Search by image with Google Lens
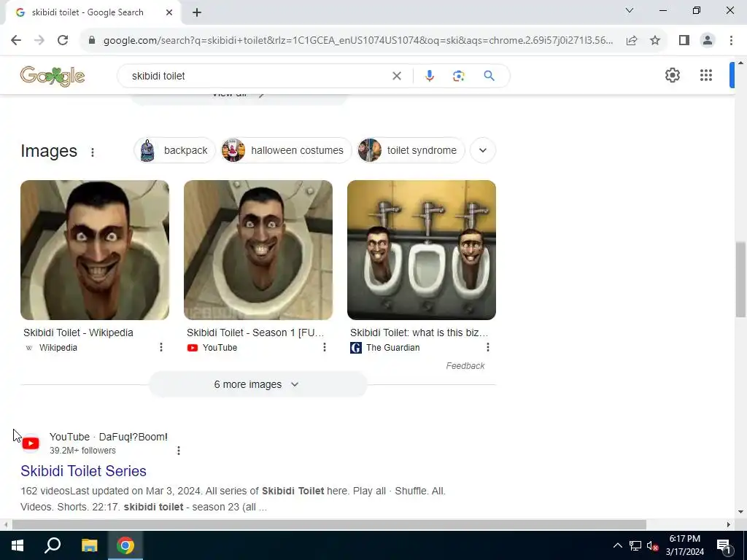Viewport: 747px width, 560px height. (458, 76)
